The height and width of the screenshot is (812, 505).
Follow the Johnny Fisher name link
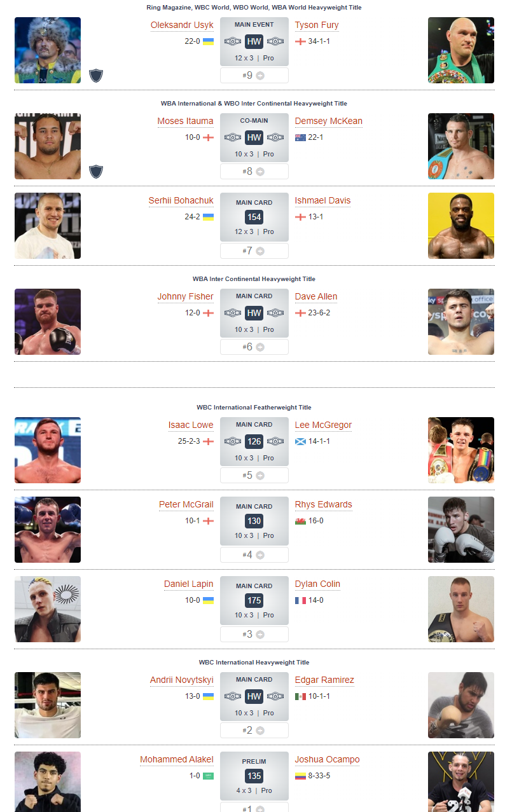(186, 297)
